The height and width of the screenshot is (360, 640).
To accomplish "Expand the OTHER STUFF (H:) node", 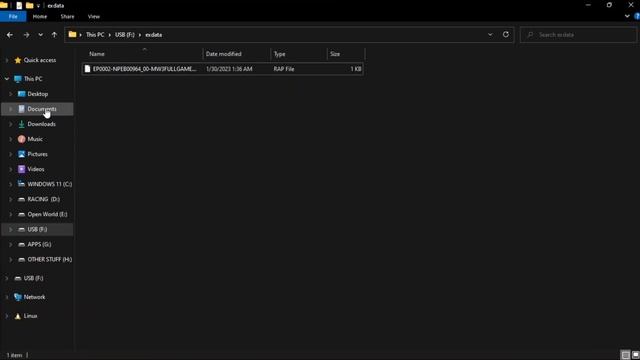I will tap(11, 260).
